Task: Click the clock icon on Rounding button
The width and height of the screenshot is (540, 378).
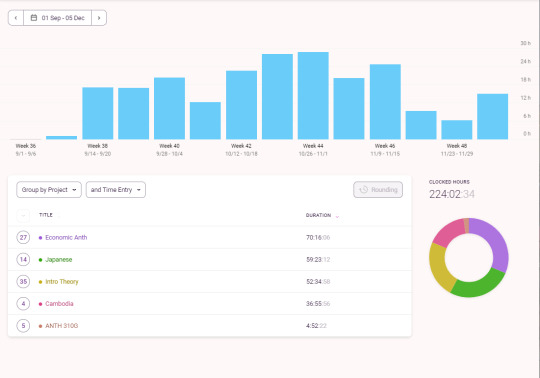Action: [x=364, y=190]
